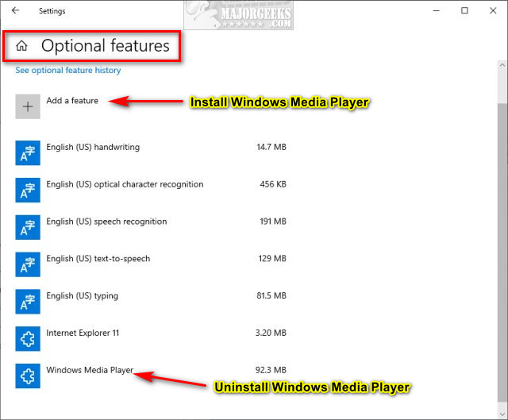Image resolution: width=508 pixels, height=420 pixels.
Task: Select the optical character recognition language icon
Action: pyautogui.click(x=28, y=191)
